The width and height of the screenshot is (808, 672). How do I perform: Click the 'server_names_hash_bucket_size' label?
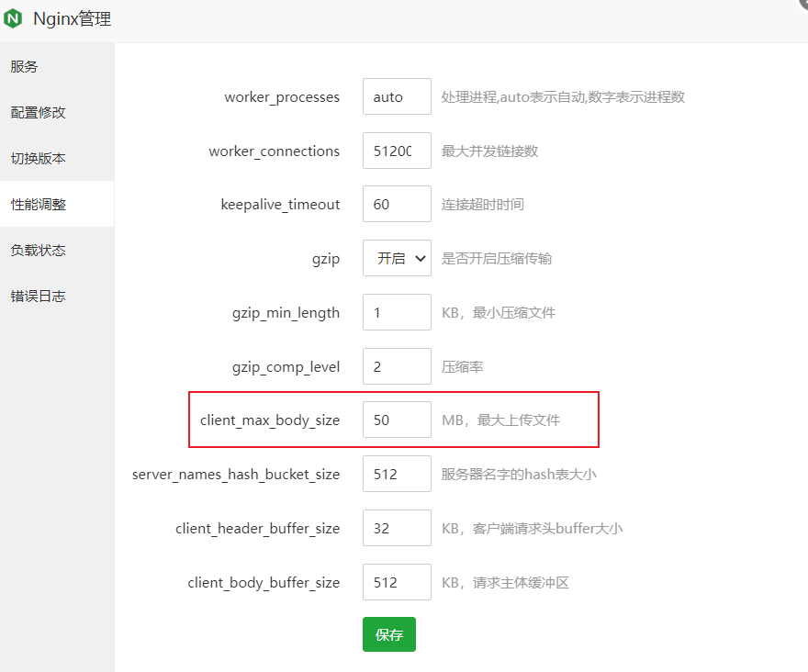point(236,475)
